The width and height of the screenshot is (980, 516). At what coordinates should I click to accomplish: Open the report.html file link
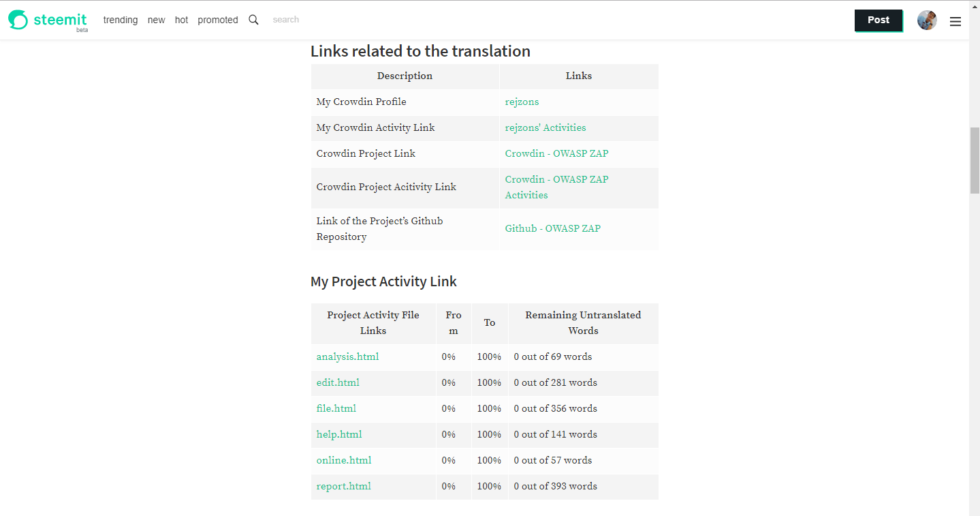[x=344, y=486]
